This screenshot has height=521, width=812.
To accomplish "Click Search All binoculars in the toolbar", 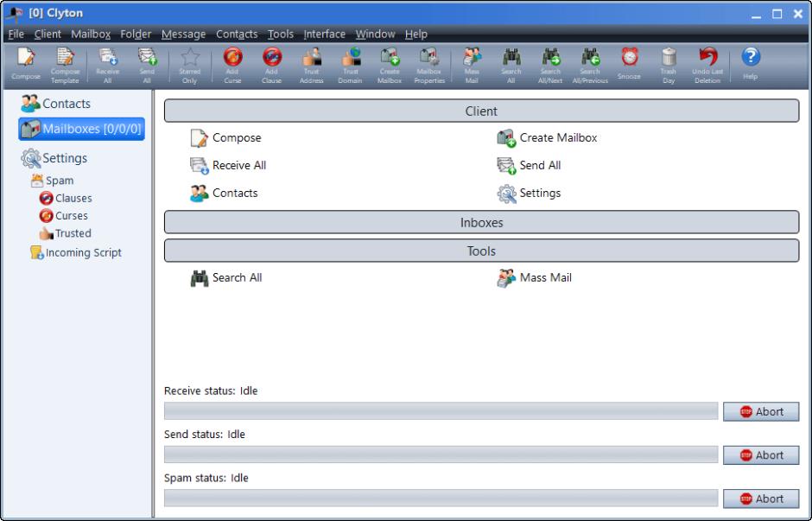I will (x=511, y=66).
